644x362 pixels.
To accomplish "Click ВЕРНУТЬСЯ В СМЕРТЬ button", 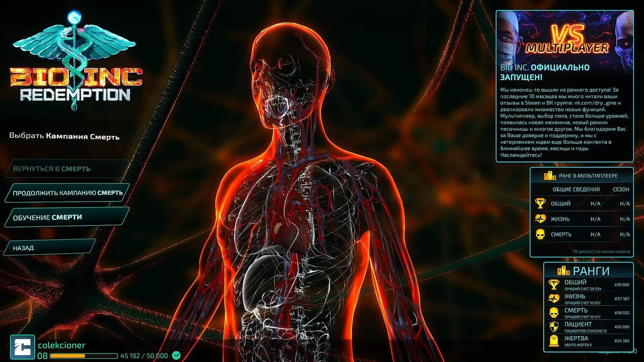I will pyautogui.click(x=67, y=168).
